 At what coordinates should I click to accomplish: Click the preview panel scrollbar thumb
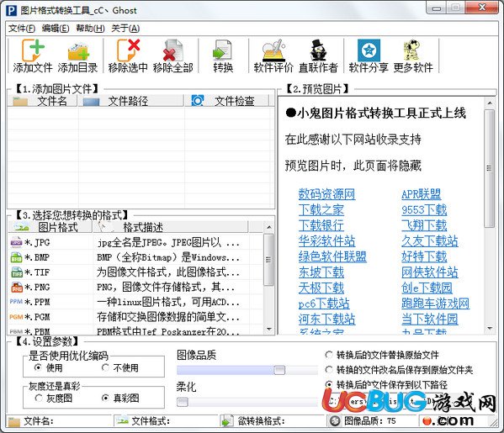click(490, 168)
